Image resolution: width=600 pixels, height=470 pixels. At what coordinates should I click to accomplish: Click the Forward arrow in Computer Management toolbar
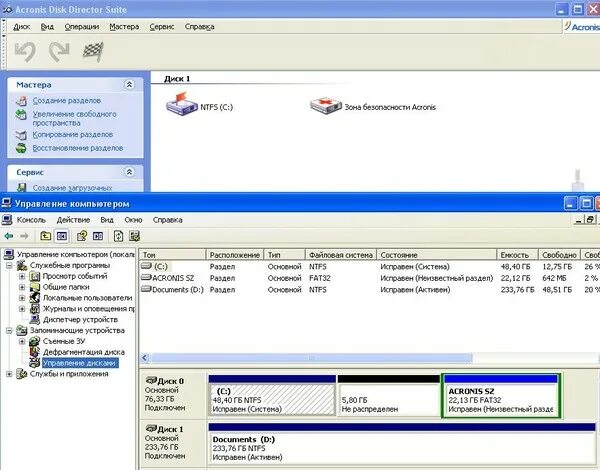click(24, 236)
